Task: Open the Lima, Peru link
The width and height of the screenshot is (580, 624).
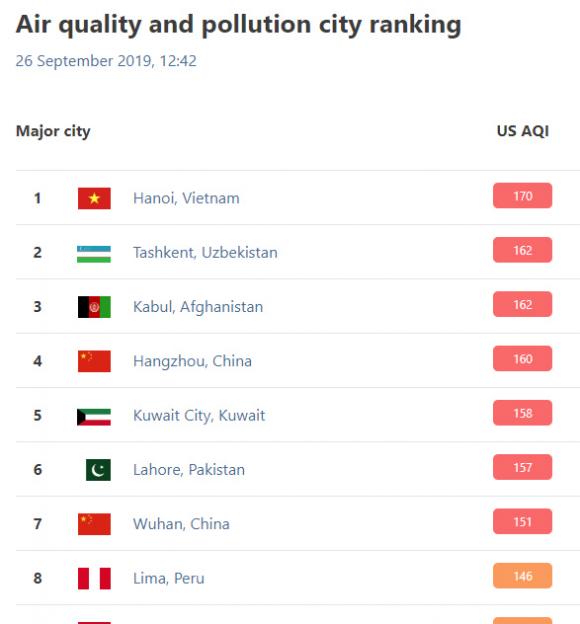Action: click(169, 578)
